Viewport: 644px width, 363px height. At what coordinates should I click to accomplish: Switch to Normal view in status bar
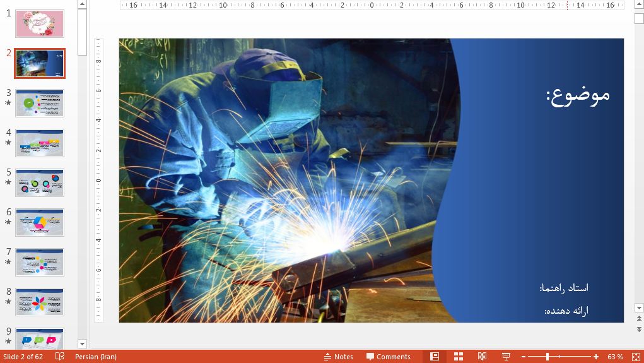click(435, 357)
